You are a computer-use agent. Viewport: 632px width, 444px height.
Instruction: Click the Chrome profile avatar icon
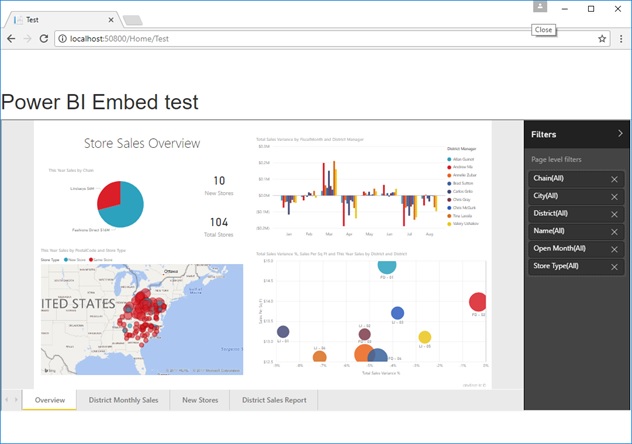click(540, 7)
